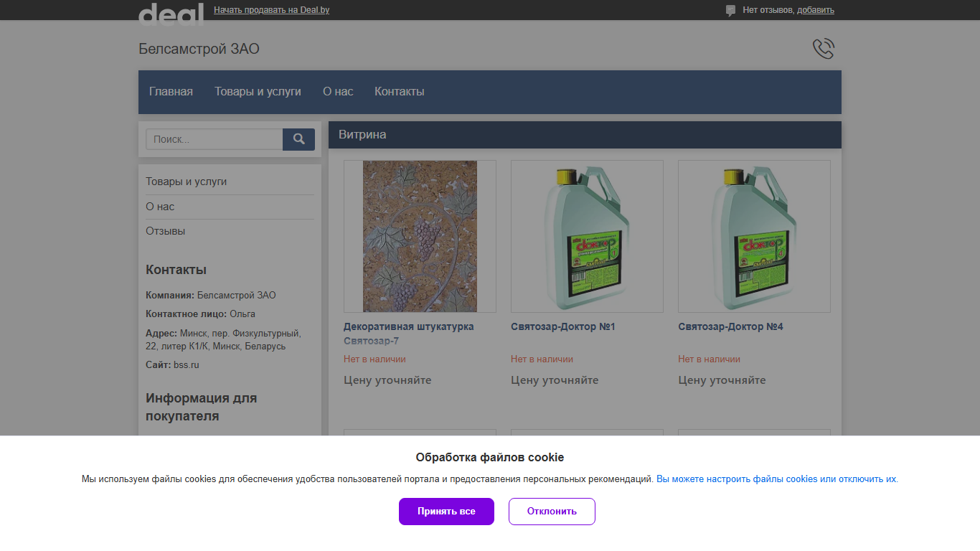Go to Контакты in navigation bar
Image resolution: width=980 pixels, height=551 pixels.
click(400, 92)
